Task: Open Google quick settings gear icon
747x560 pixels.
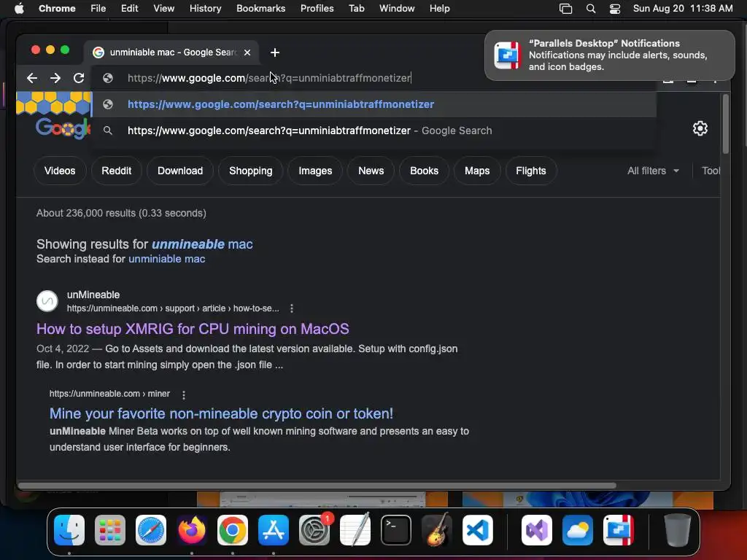Action: pos(700,128)
